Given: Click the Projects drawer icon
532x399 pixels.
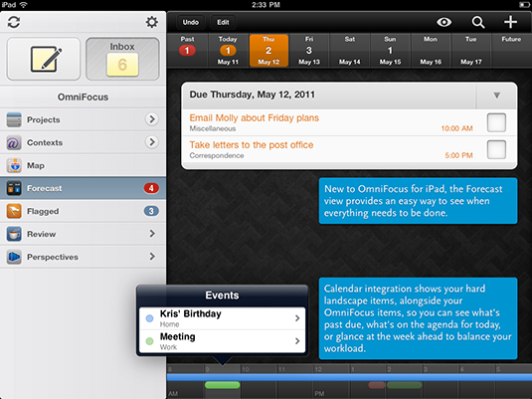Looking at the screenshot, I should point(14,119).
